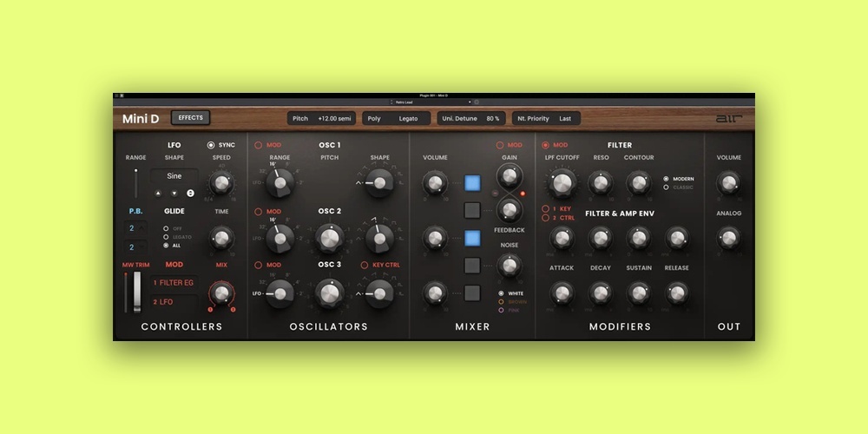This screenshot has height=434, width=868.
Task: Open the Nt. Priority Last selector
Action: 546,118
